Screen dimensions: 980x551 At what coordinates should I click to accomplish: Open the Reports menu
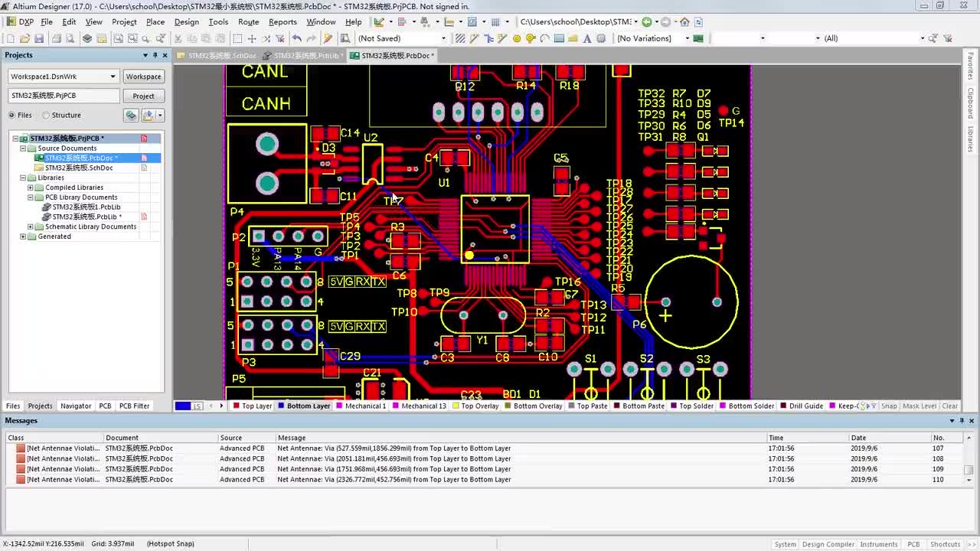point(283,21)
